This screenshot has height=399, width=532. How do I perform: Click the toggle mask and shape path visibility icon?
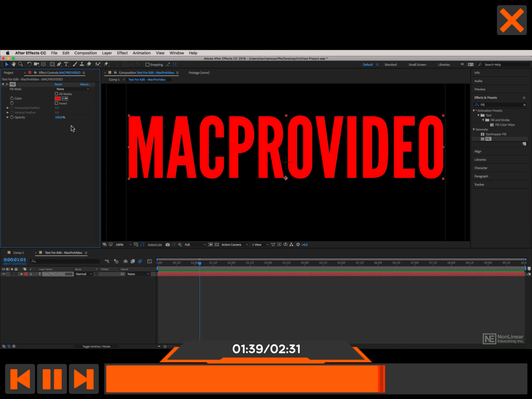click(142, 245)
